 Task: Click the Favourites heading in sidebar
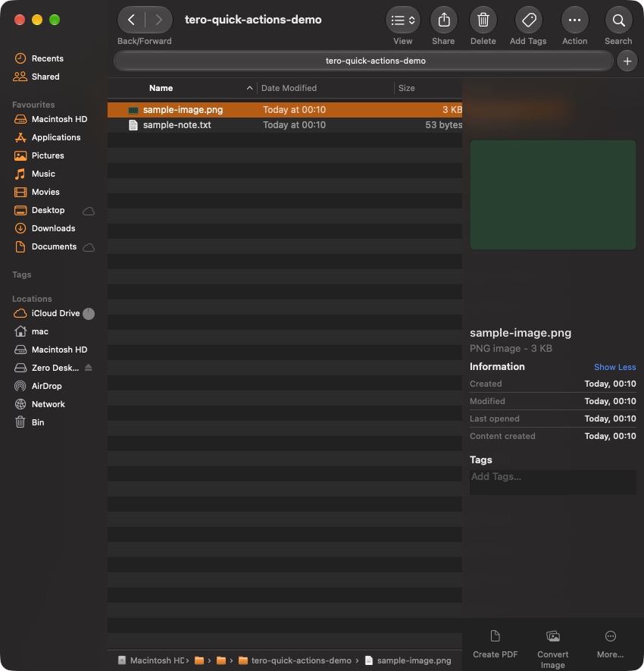pyautogui.click(x=33, y=105)
